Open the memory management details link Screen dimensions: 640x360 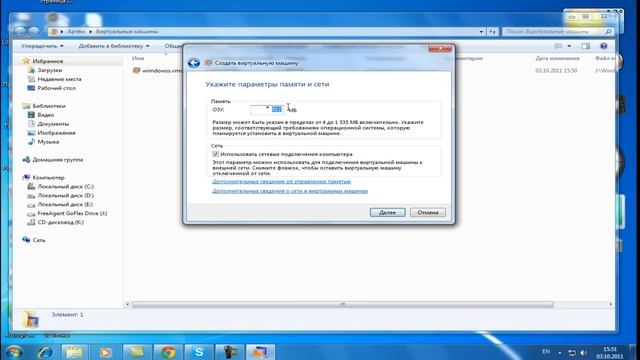pos(281,181)
